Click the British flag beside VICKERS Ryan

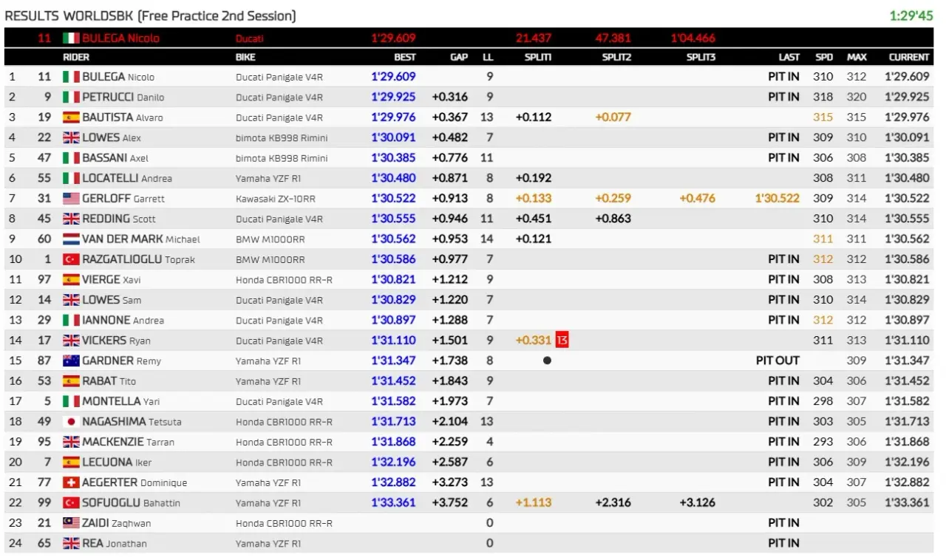pyautogui.click(x=71, y=341)
